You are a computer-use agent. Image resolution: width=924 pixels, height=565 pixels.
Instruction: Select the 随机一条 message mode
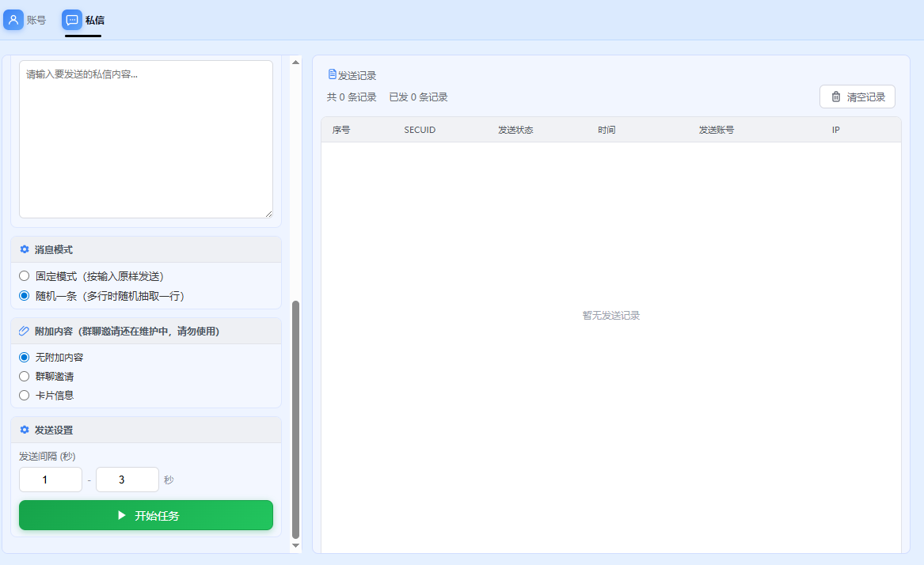(24, 297)
